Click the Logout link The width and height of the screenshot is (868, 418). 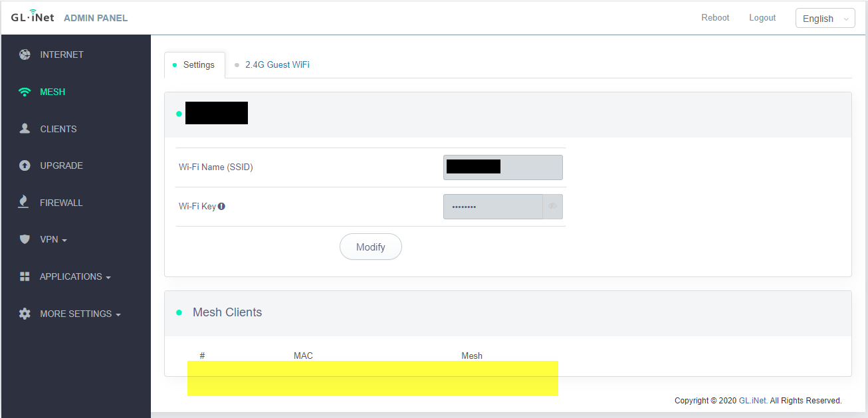[762, 18]
